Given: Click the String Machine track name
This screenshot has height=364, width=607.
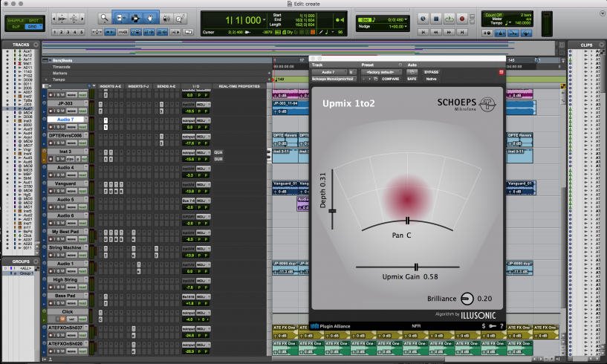Looking at the screenshot, I should (65, 247).
